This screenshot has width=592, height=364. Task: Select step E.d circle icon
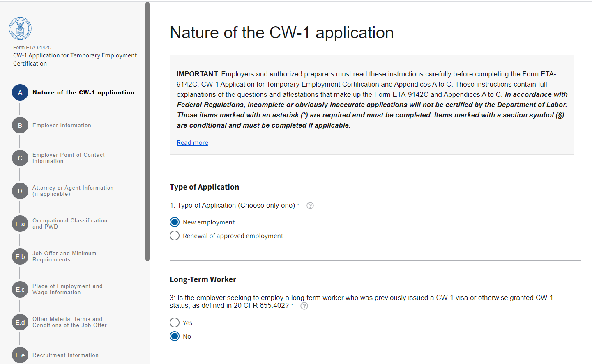(x=20, y=322)
